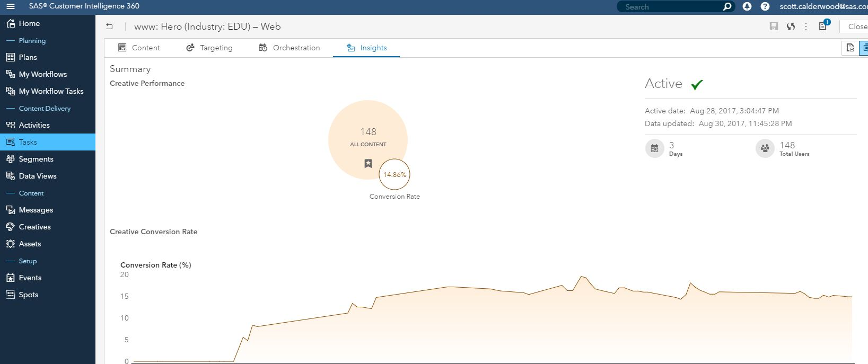Go to Home in the sidebar

(x=48, y=23)
